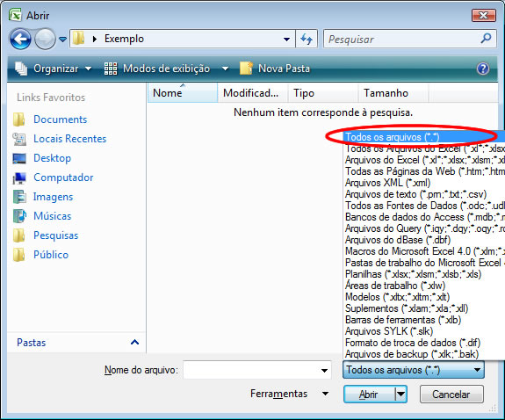
Task: Open the Locais Recentes favorite link
Action: click(x=70, y=139)
